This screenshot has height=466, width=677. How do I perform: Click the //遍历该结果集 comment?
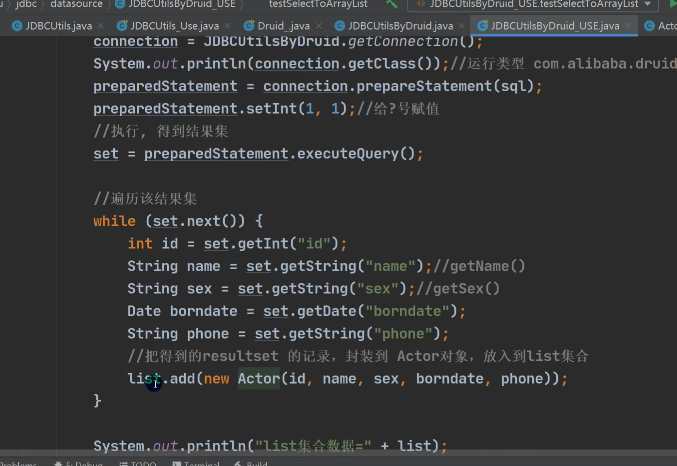pyautogui.click(x=145, y=199)
